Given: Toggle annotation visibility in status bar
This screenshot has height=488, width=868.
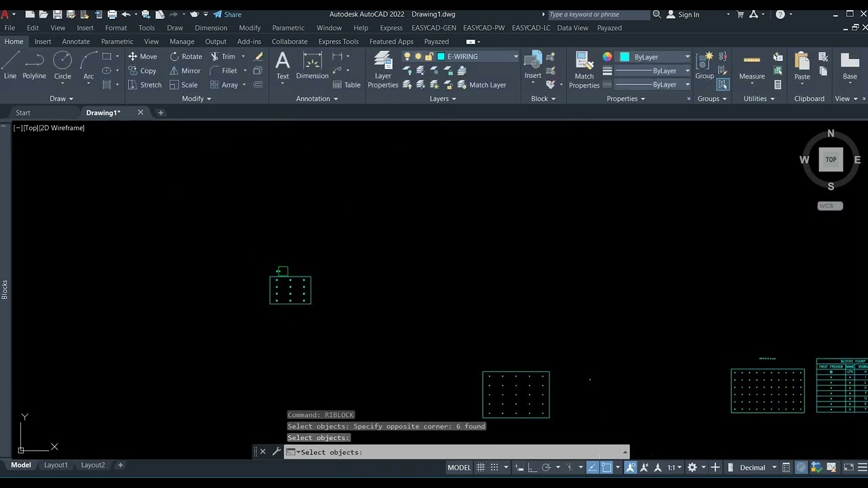Looking at the screenshot, I should (x=631, y=468).
